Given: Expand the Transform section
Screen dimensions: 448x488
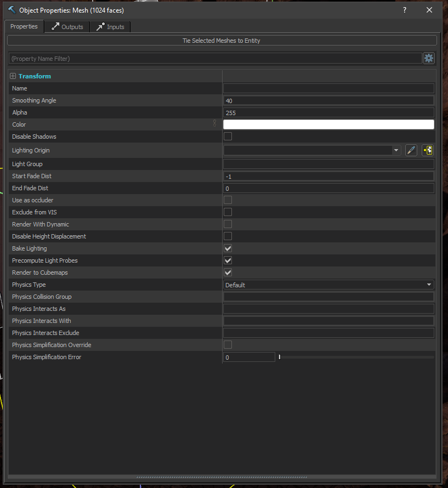Looking at the screenshot, I should tap(13, 76).
